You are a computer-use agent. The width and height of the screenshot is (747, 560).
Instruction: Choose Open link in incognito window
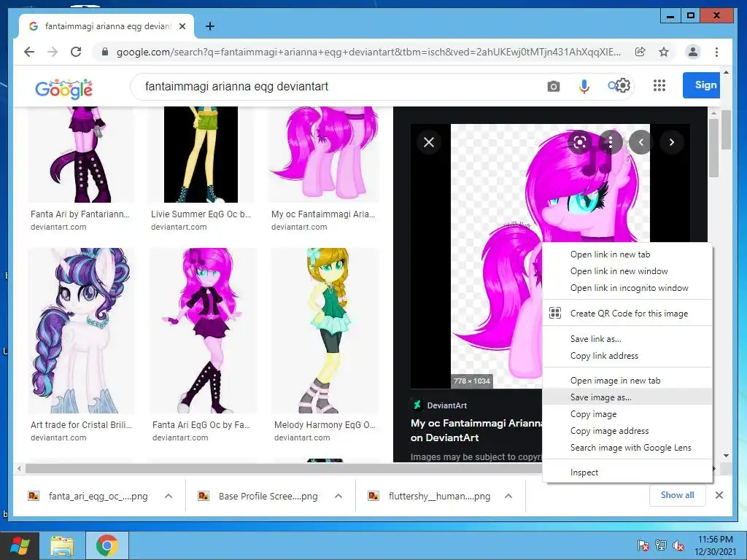(x=627, y=287)
